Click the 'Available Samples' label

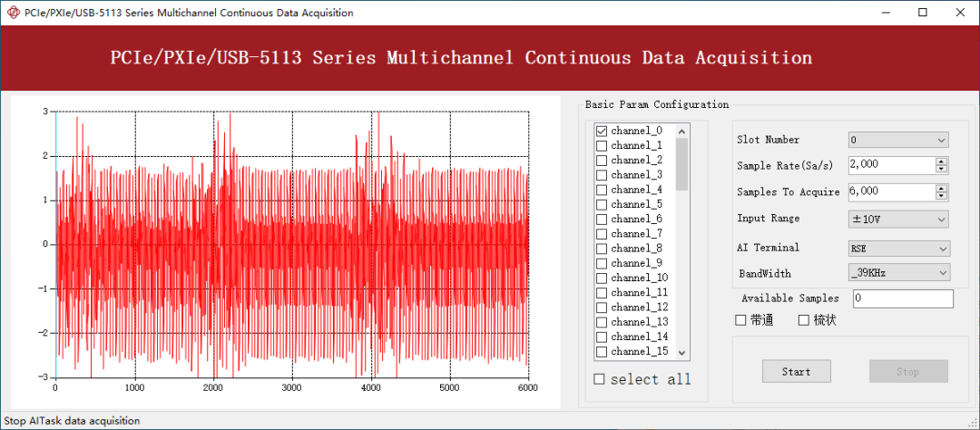coord(790,298)
